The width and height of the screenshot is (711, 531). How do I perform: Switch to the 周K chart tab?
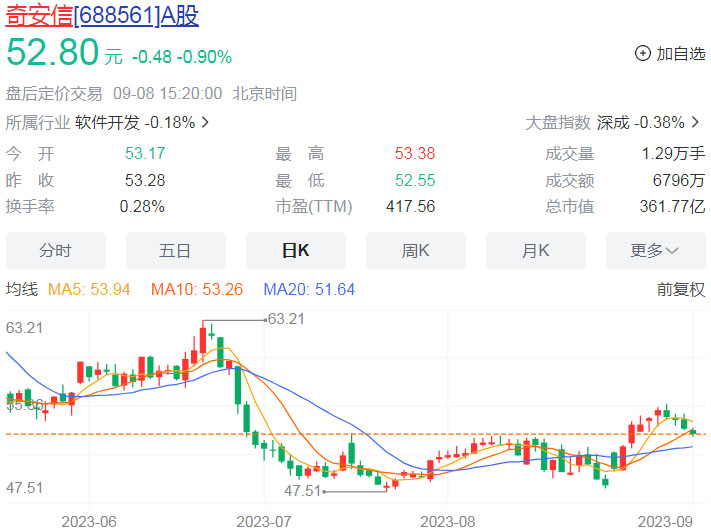coord(416,250)
